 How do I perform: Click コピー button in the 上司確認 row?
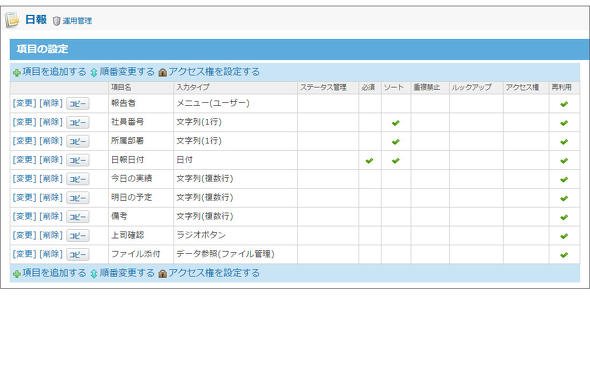pos(78,236)
